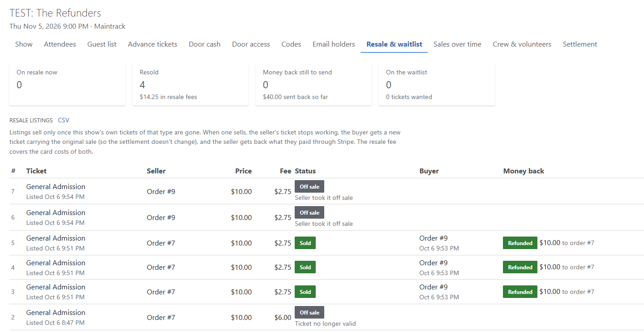
Task: Open the Show tab
Action: (x=24, y=44)
